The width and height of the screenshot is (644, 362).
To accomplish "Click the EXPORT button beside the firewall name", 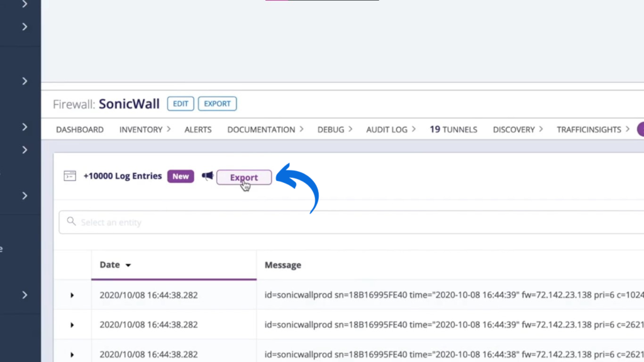I will pos(217,104).
